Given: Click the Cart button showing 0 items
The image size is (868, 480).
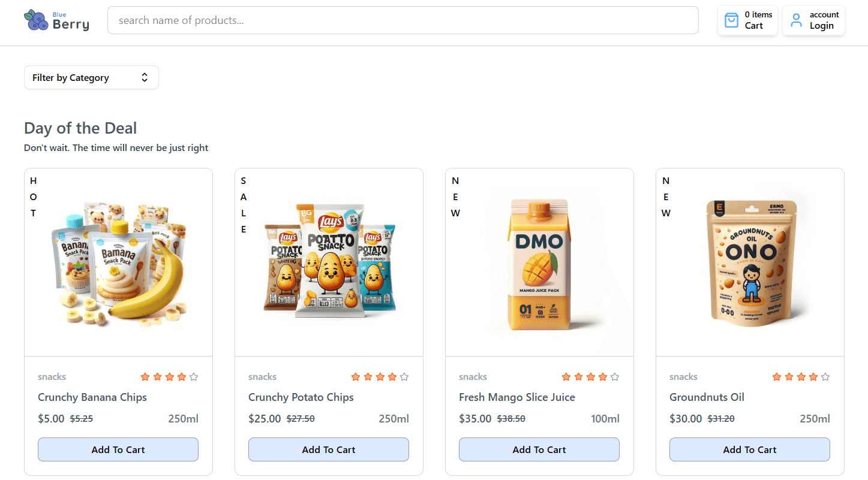Looking at the screenshot, I should [x=747, y=20].
